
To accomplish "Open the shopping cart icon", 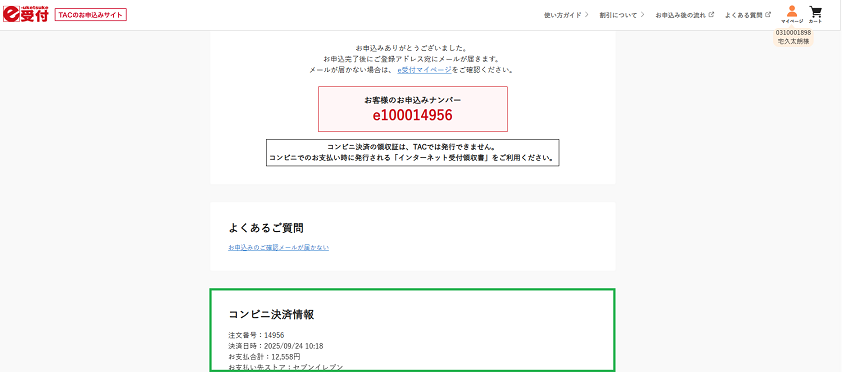I will point(815,14).
